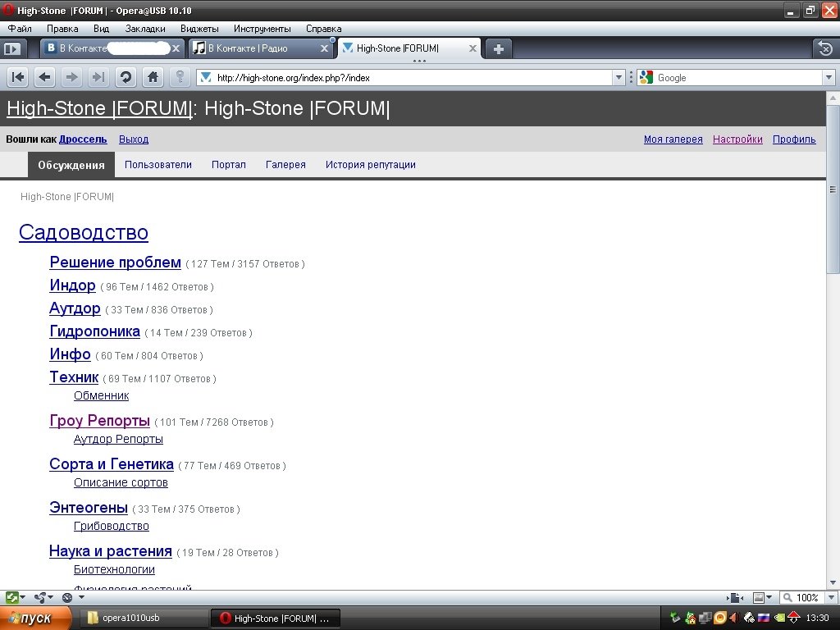Viewport: 840px width, 630px height.
Task: Reload the current page
Action: [126, 78]
